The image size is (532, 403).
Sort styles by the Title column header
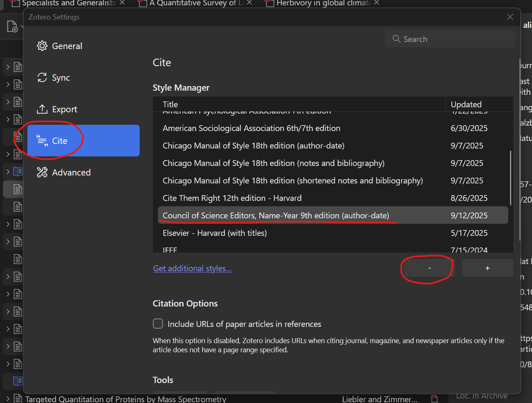299,104
